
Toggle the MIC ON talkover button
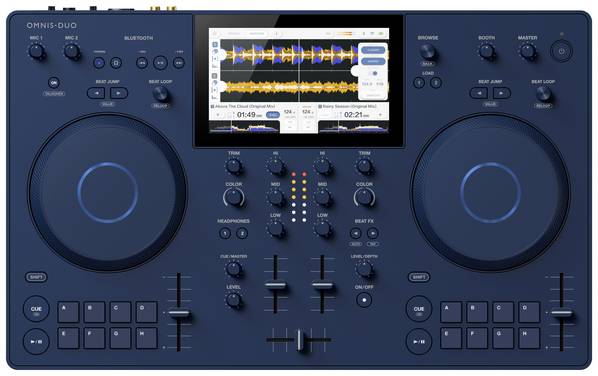54,82
